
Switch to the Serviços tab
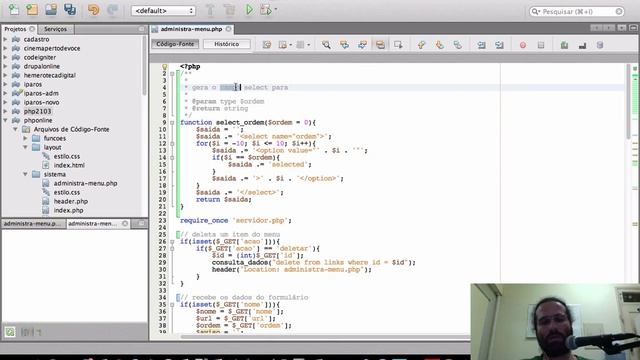click(x=56, y=29)
